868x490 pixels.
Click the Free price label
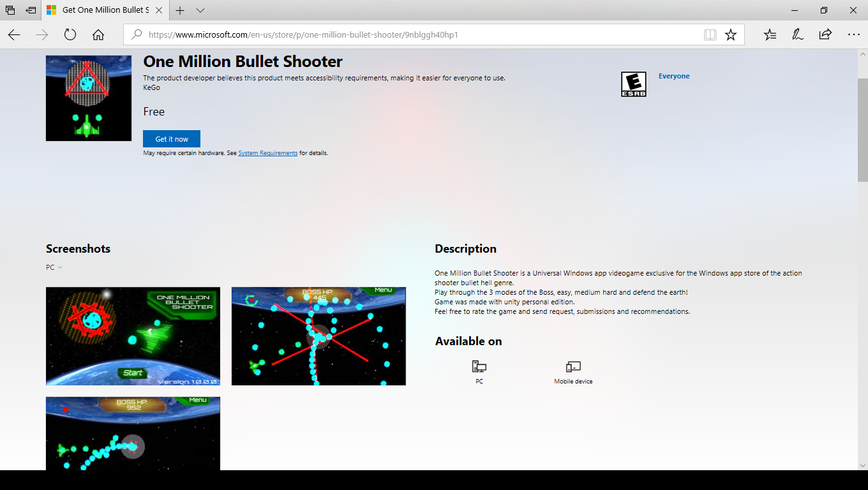(154, 112)
